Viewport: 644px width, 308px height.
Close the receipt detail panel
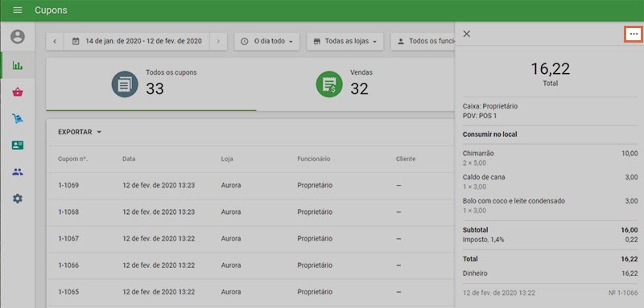pos(467,34)
